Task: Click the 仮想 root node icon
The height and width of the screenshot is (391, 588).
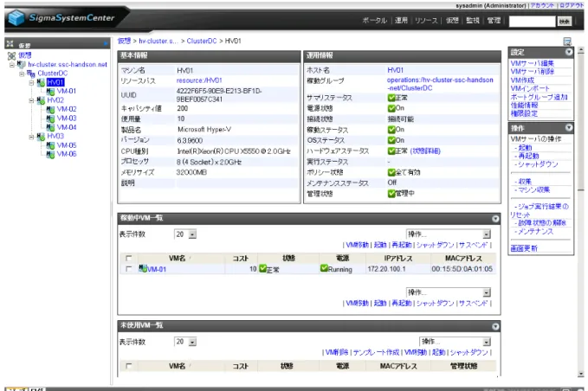Action: pyautogui.click(x=11, y=56)
